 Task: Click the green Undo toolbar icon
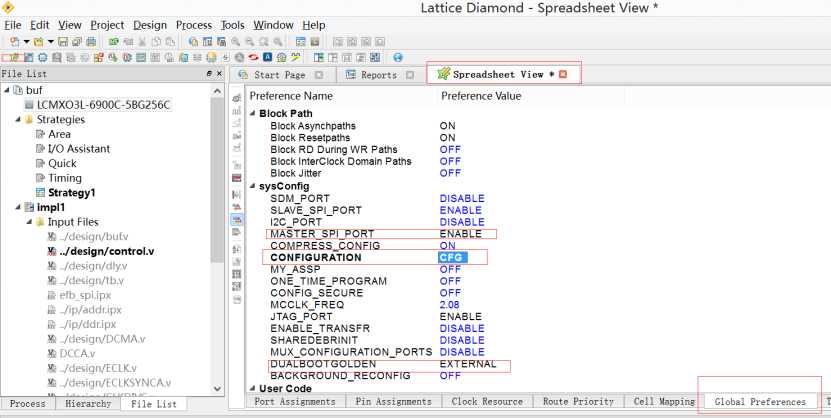[113, 42]
